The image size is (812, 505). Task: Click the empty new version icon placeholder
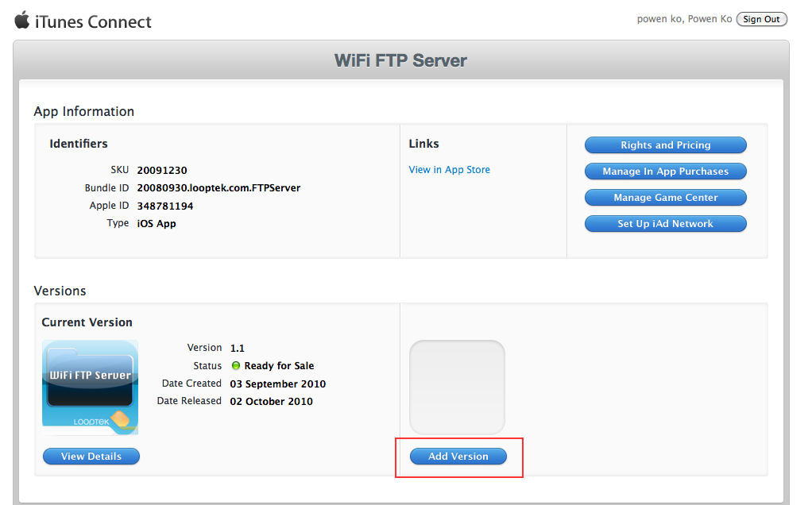[458, 387]
